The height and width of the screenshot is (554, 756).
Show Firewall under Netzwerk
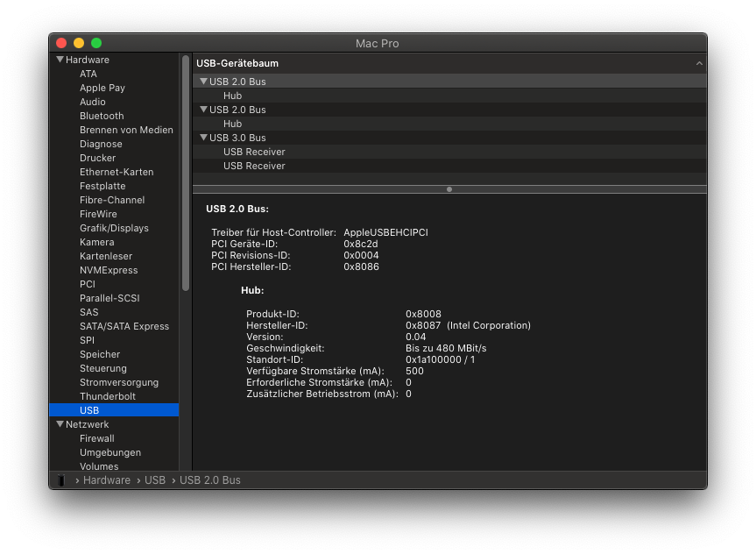[97, 438]
